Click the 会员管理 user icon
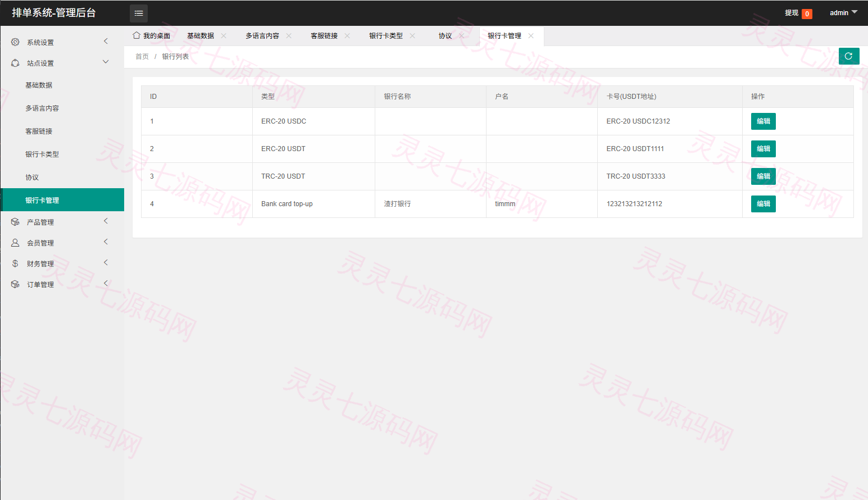 (15, 243)
